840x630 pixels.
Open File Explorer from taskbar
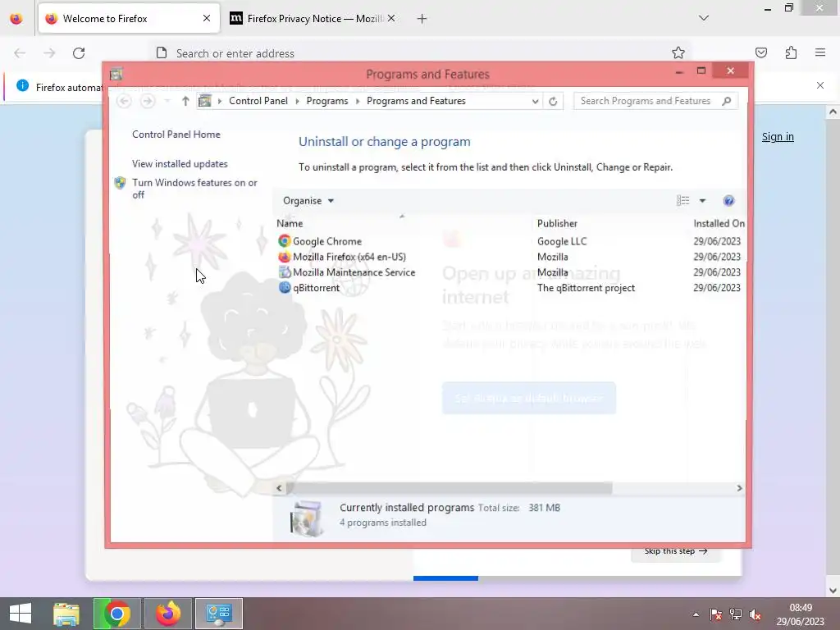click(66, 614)
